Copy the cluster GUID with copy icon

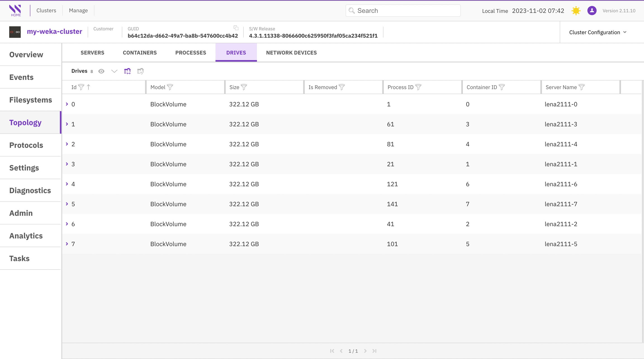pos(236,28)
